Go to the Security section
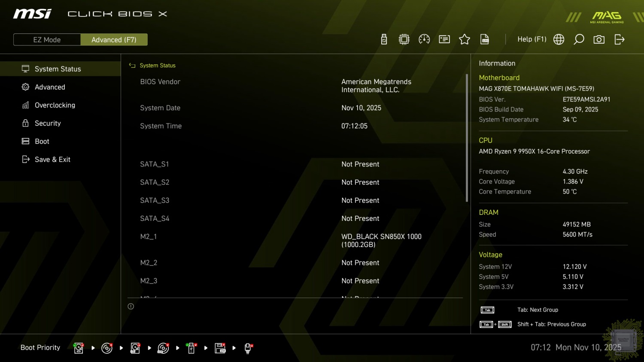644x362 pixels. 48,123
